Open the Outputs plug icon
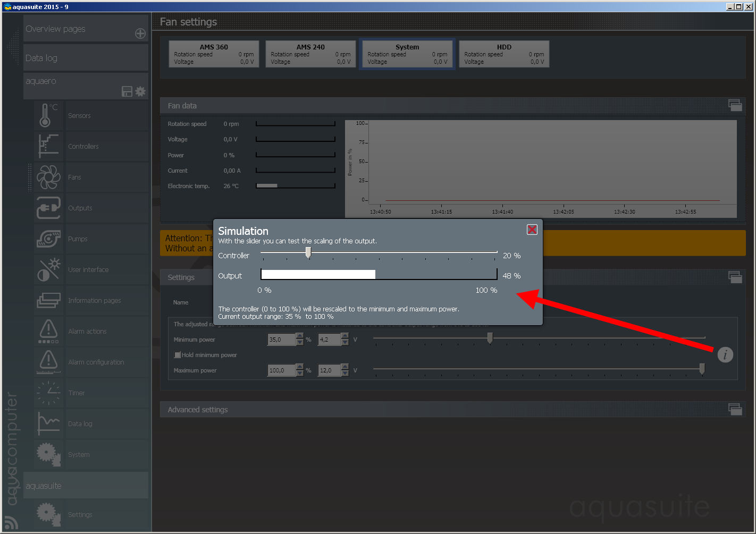 click(x=48, y=208)
